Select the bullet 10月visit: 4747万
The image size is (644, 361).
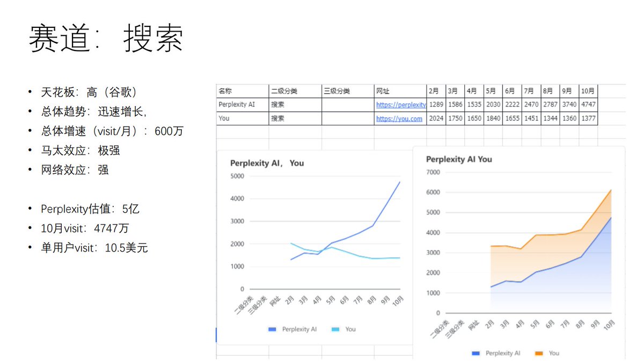click(85, 228)
